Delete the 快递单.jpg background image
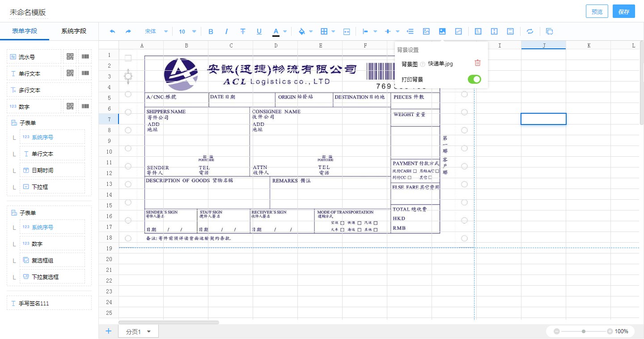The width and height of the screenshot is (644, 339). pyautogui.click(x=478, y=63)
